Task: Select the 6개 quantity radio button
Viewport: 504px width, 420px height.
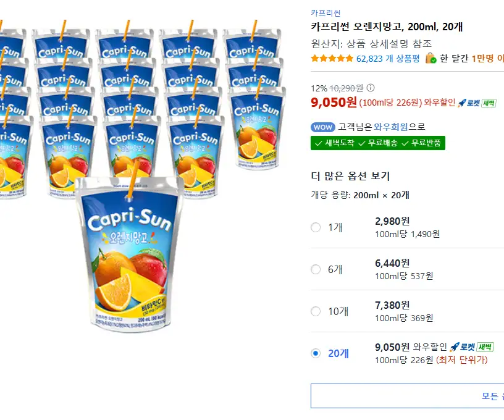Action: (x=316, y=269)
